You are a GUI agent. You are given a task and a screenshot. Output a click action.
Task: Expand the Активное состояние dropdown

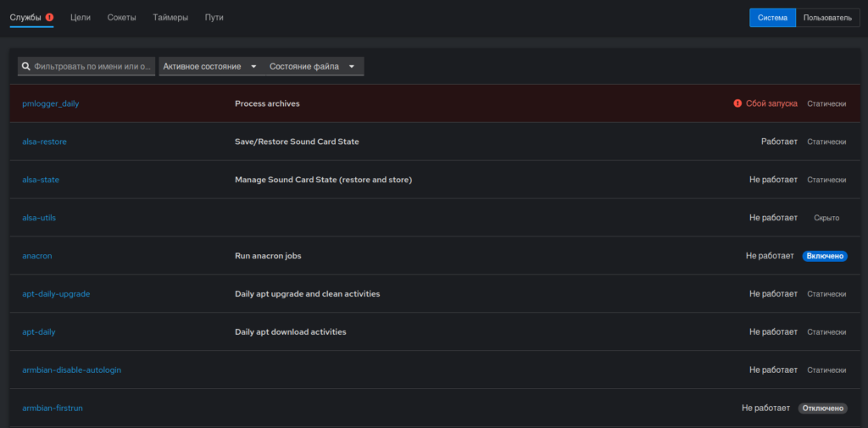210,66
